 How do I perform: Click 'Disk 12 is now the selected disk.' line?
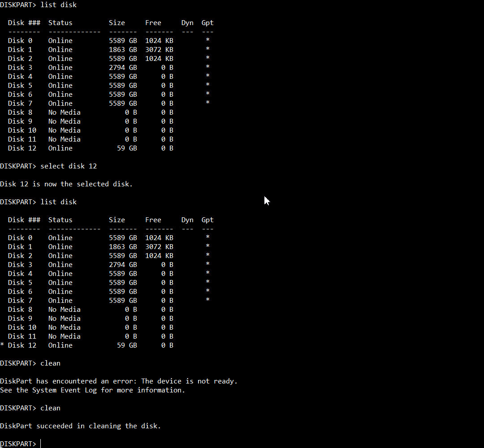tap(66, 184)
